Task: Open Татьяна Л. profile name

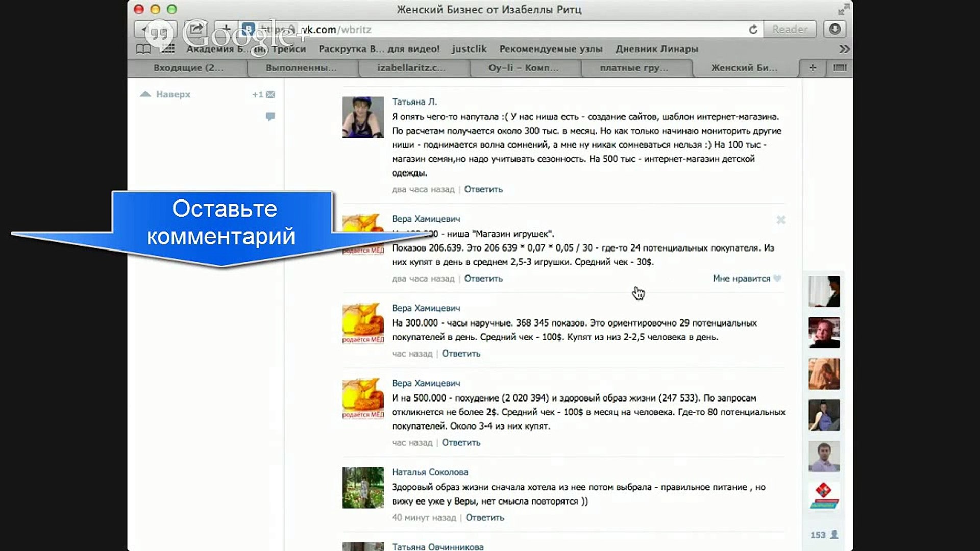Action: coord(414,102)
